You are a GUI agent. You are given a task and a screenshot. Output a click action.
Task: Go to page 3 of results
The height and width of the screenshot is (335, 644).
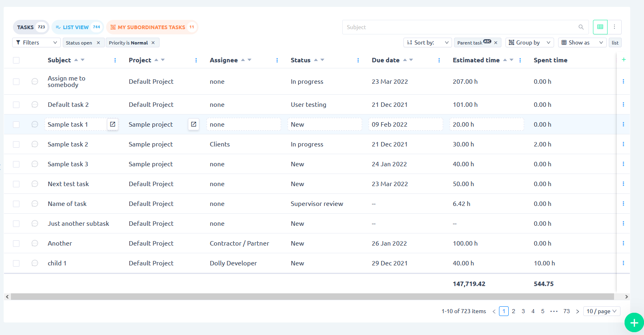tap(523, 311)
